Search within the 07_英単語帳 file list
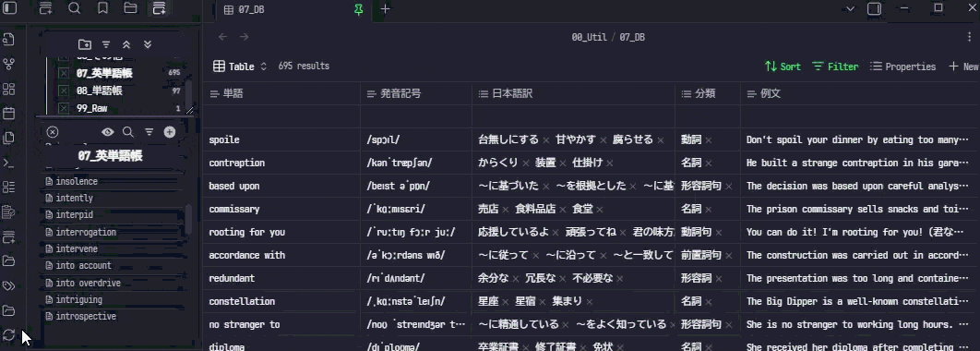Image resolution: width=980 pixels, height=351 pixels. 127,132
